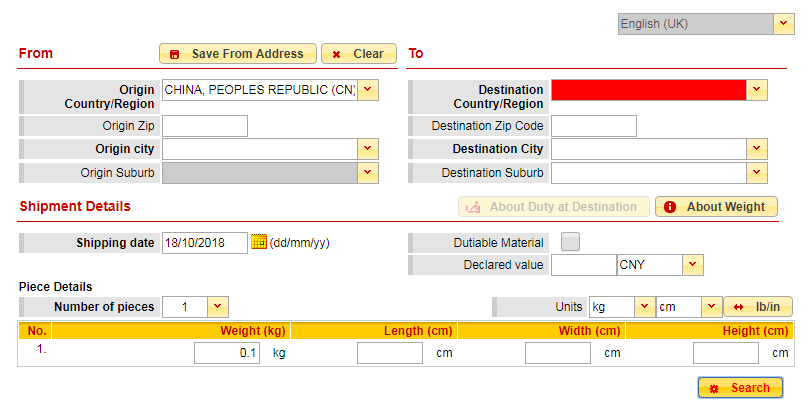Screen dimensions: 812x414
Task: Open the Number of pieces dropdown
Action: pyautogui.click(x=219, y=307)
